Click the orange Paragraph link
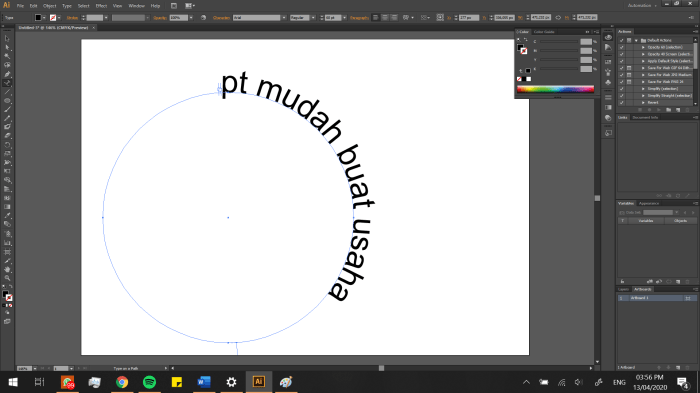 [x=359, y=18]
